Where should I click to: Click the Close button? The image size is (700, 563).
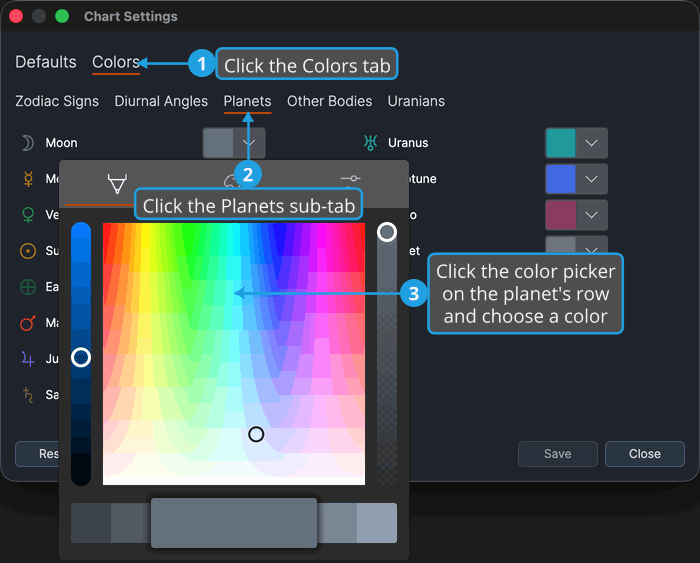645,454
